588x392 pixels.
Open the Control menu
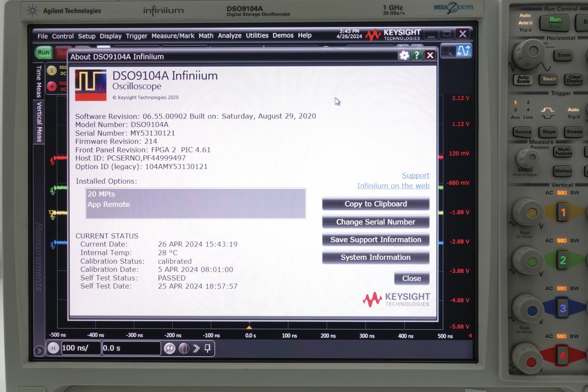pyautogui.click(x=63, y=36)
